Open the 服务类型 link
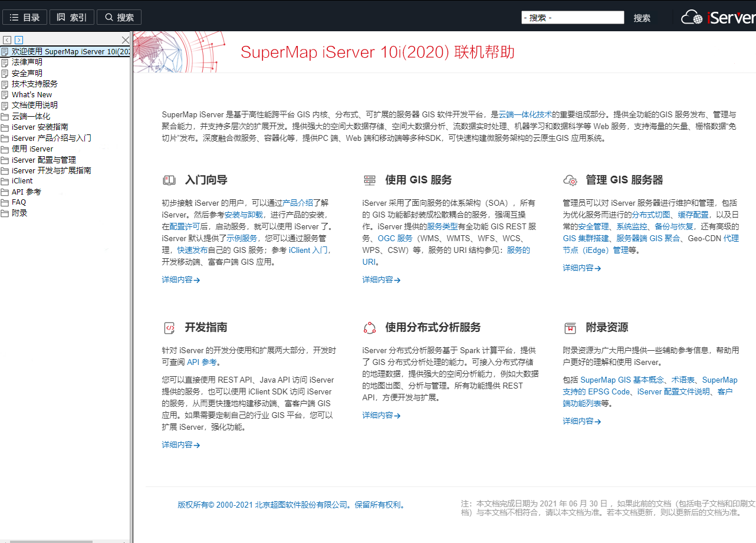The height and width of the screenshot is (543, 756). (442, 226)
